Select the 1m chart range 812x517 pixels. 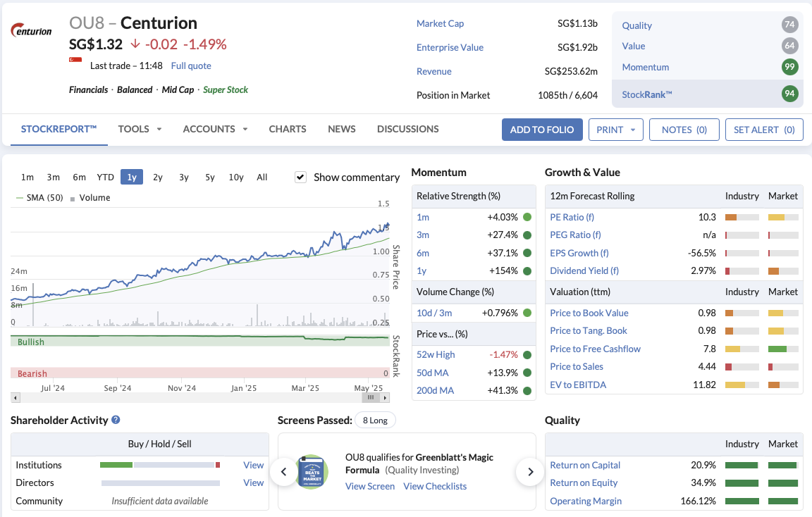27,177
